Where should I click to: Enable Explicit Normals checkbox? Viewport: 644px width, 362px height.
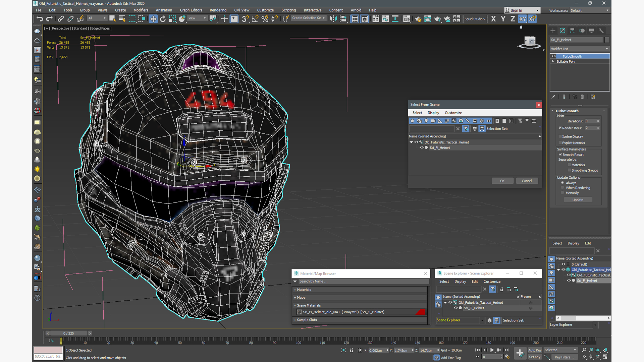coord(560,143)
